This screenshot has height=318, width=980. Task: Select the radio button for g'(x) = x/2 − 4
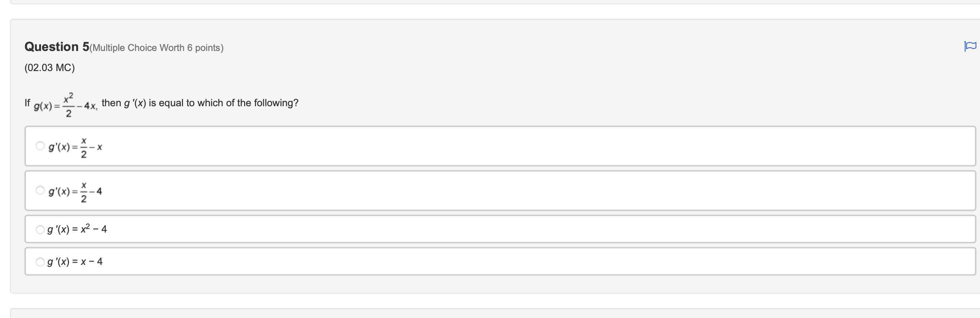(x=40, y=190)
